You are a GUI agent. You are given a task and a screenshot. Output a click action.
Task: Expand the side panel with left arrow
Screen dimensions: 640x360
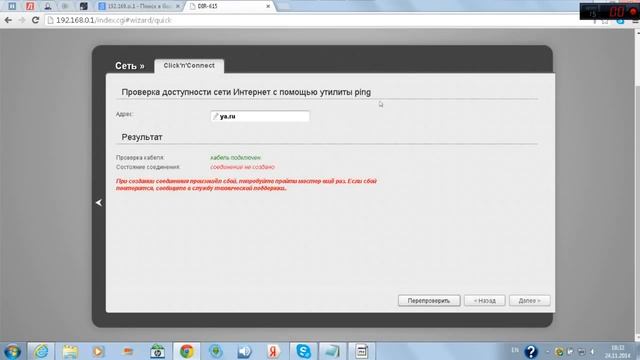click(99, 202)
